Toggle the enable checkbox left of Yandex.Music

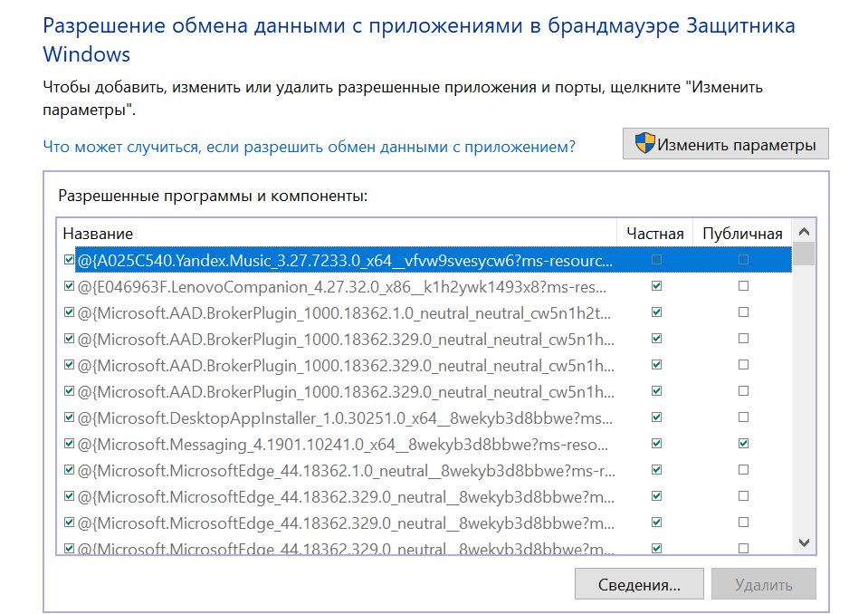point(69,259)
